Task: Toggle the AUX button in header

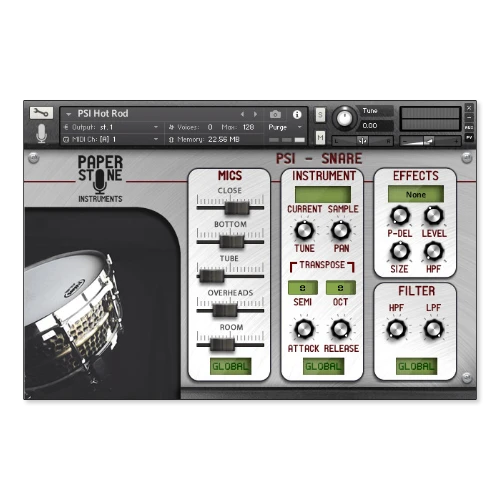Action: point(469,127)
